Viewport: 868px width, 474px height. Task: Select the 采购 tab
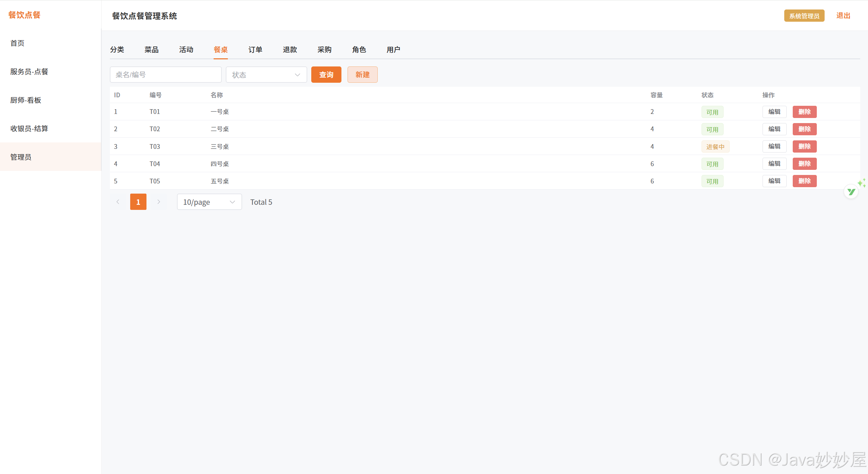324,50
